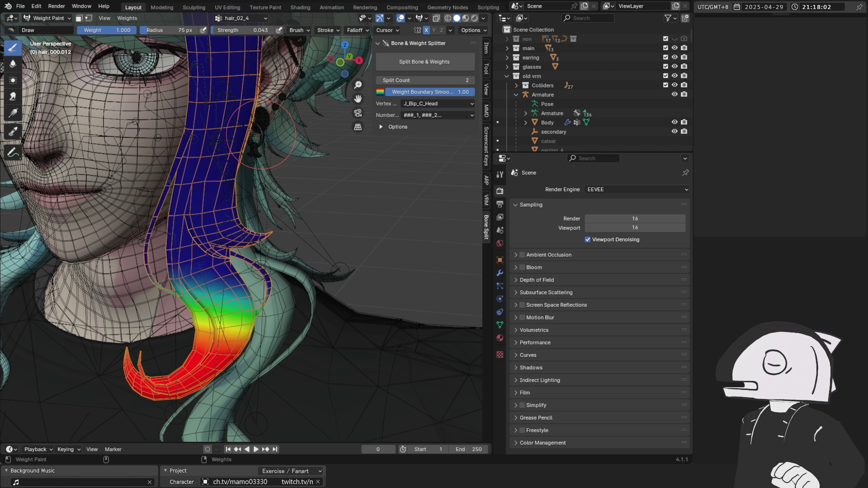868x488 pixels.
Task: Toggle X-ray display in viewport header
Action: [x=436, y=18]
